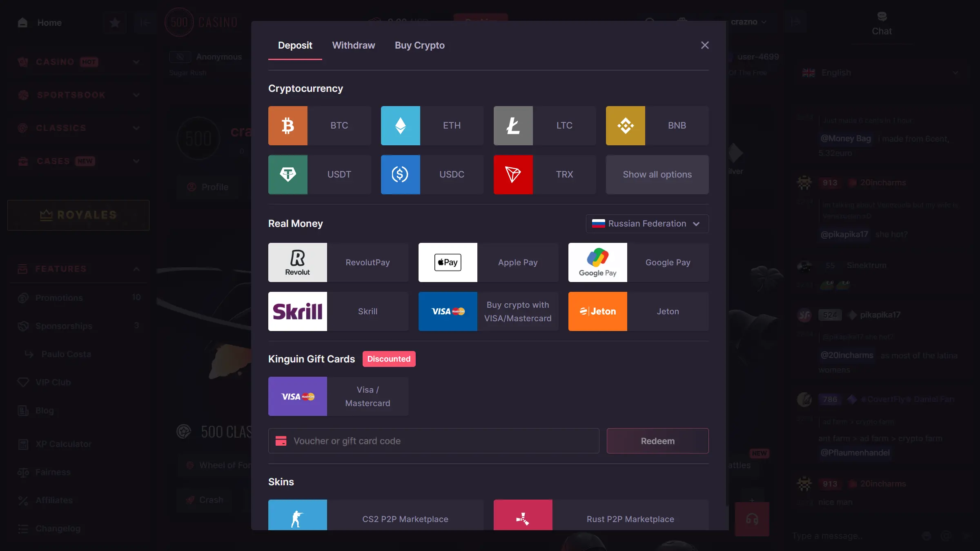Expand the CLASSICS sidebar section
This screenshot has height=551, width=980.
click(x=78, y=128)
